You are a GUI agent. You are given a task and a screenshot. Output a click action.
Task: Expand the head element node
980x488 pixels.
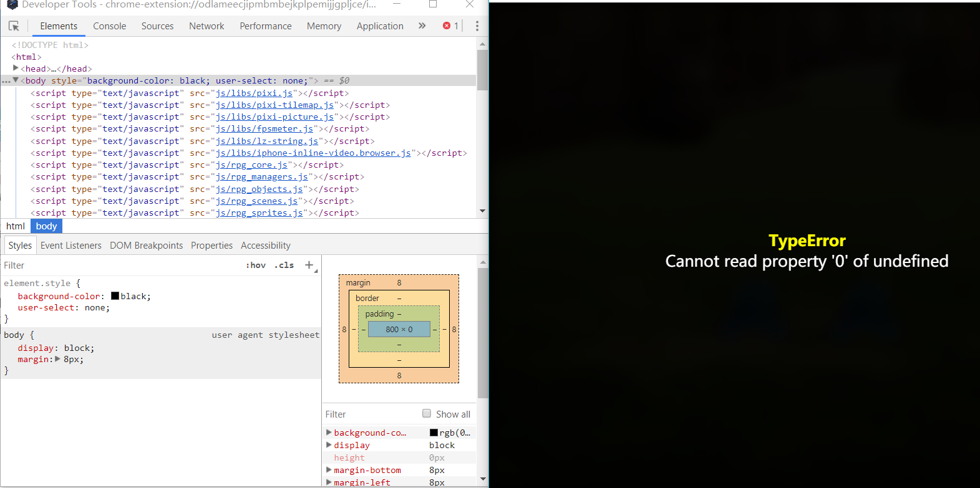pyautogui.click(x=16, y=68)
